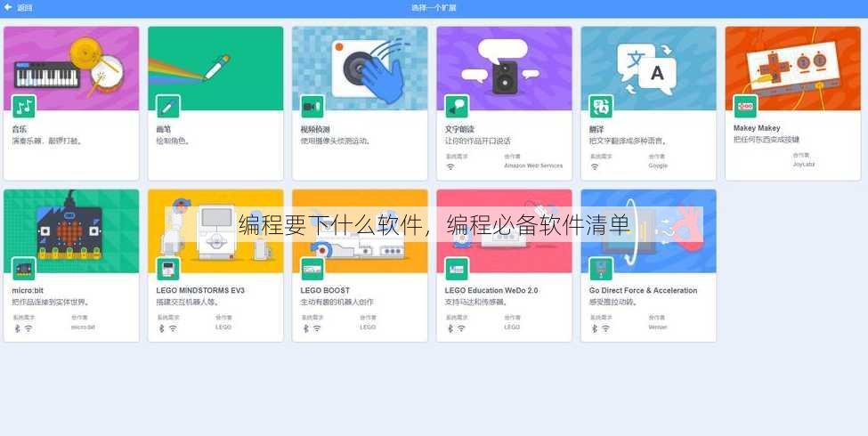Click the Wi-Fi icon on Go Direct card

pos(605,328)
